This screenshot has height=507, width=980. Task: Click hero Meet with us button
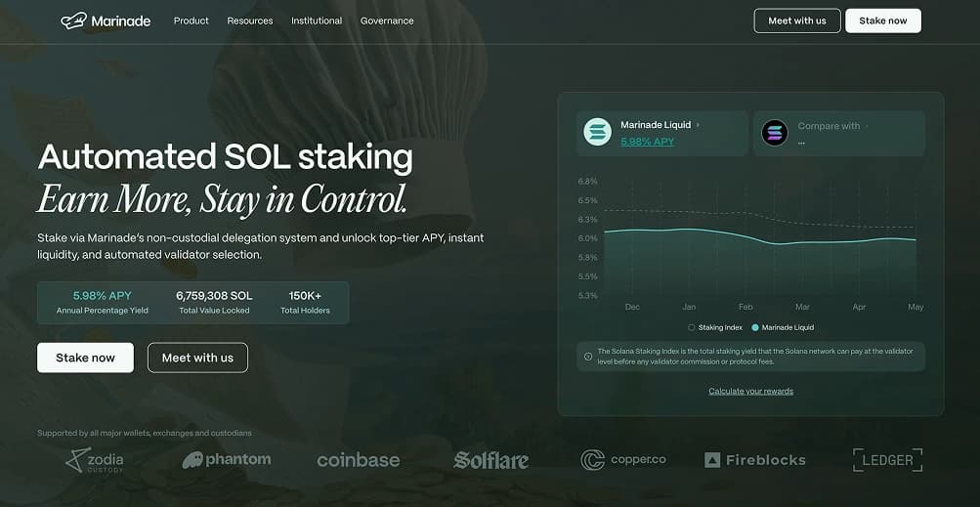click(197, 358)
